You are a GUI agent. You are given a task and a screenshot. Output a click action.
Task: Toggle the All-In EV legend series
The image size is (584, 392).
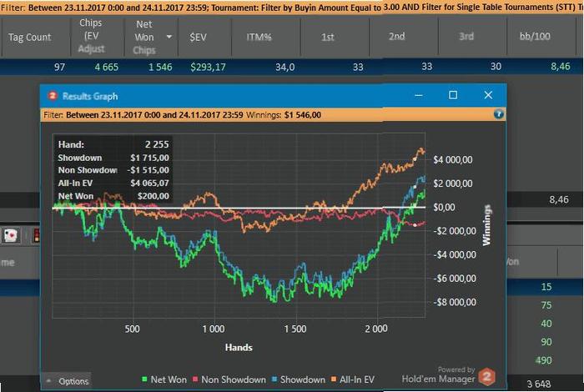(x=352, y=379)
